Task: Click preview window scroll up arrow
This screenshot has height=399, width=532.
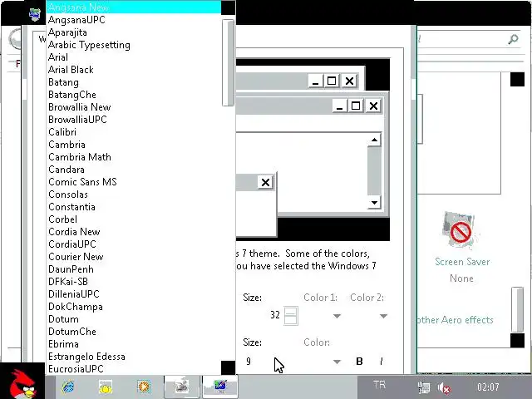Action: [374, 140]
